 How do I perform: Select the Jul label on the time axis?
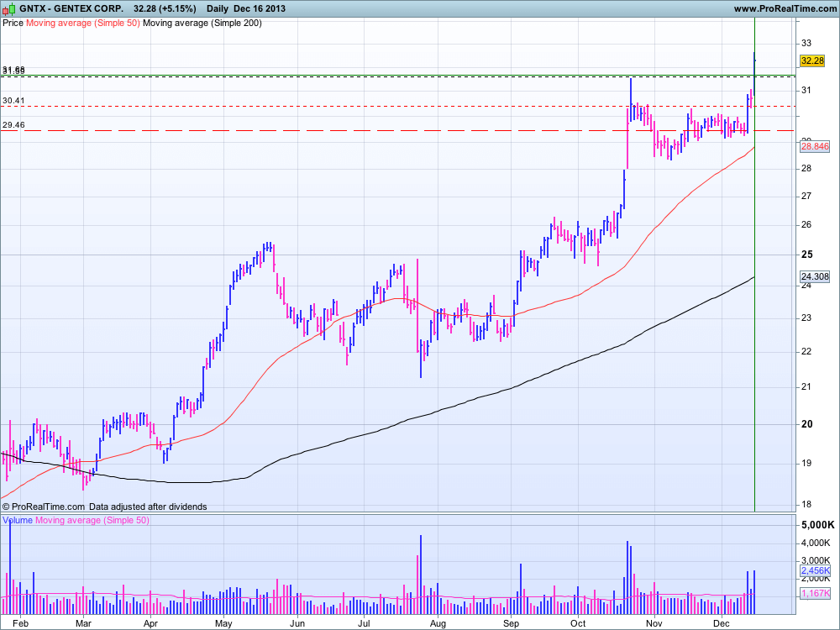pyautogui.click(x=365, y=623)
